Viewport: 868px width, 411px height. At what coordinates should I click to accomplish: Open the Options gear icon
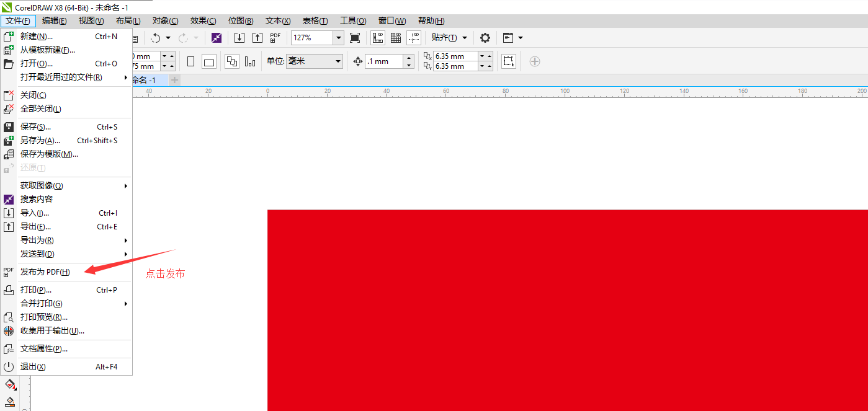(x=485, y=38)
